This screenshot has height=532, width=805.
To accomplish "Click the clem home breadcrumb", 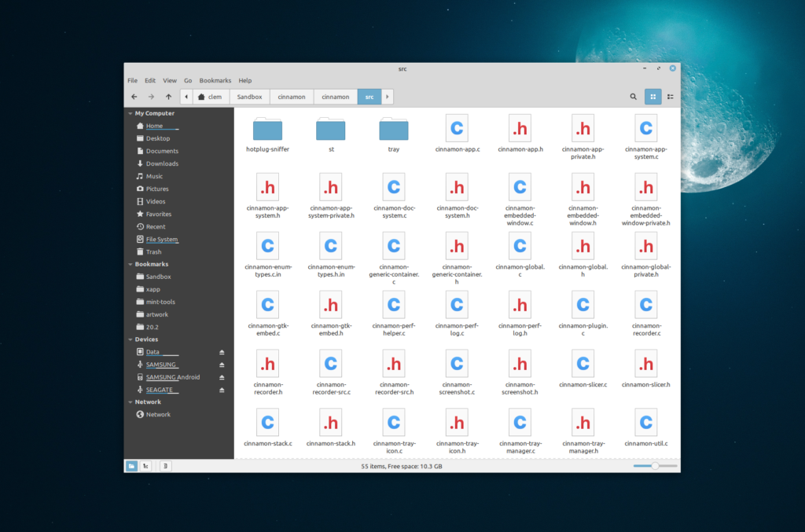I will point(210,97).
